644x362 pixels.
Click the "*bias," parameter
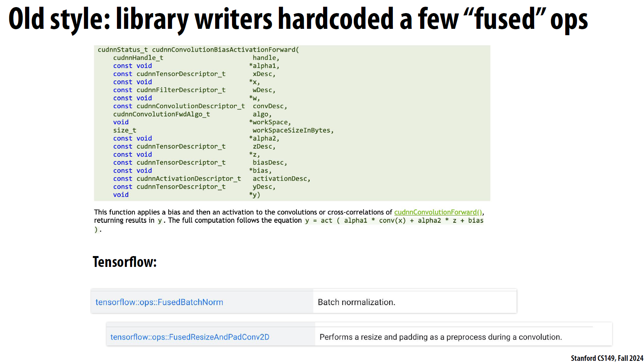click(x=260, y=171)
